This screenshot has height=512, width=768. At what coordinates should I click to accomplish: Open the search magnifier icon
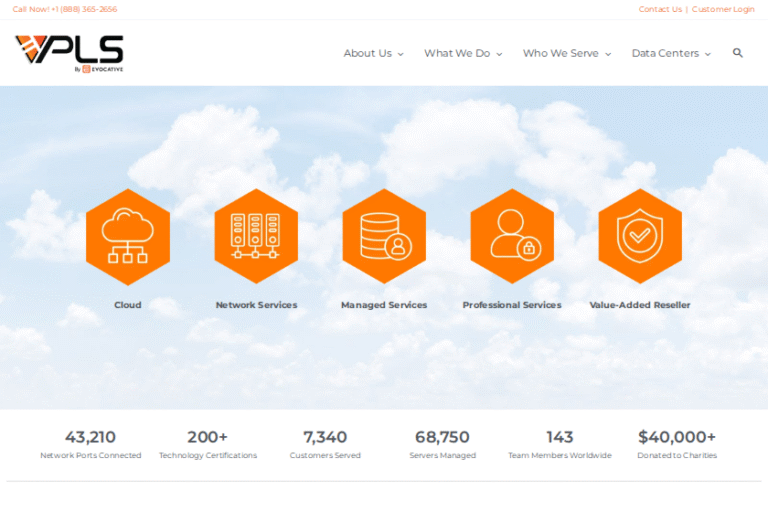(x=738, y=53)
